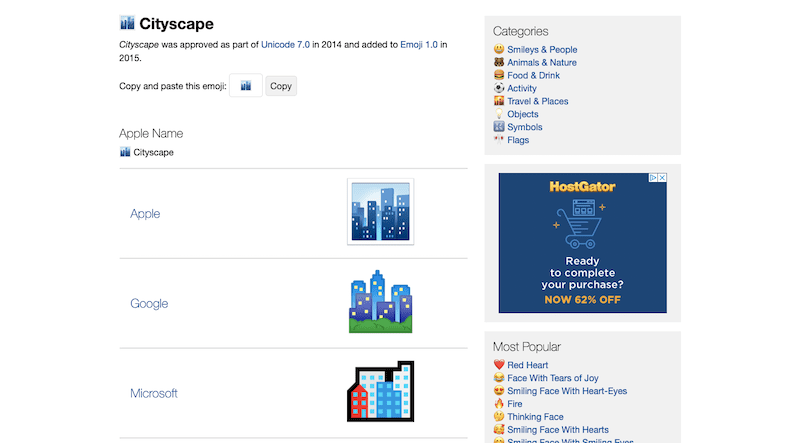Viewport: 800px width, 443px height.
Task: Click the Face With Tears of Joy emoji icon
Action: tap(499, 378)
